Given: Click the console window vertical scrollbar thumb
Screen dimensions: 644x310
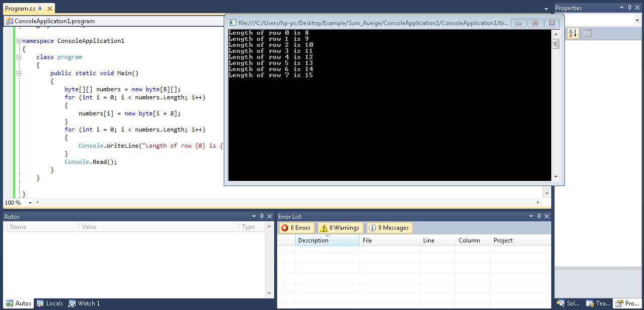Looking at the screenshot, I should pyautogui.click(x=555, y=44).
